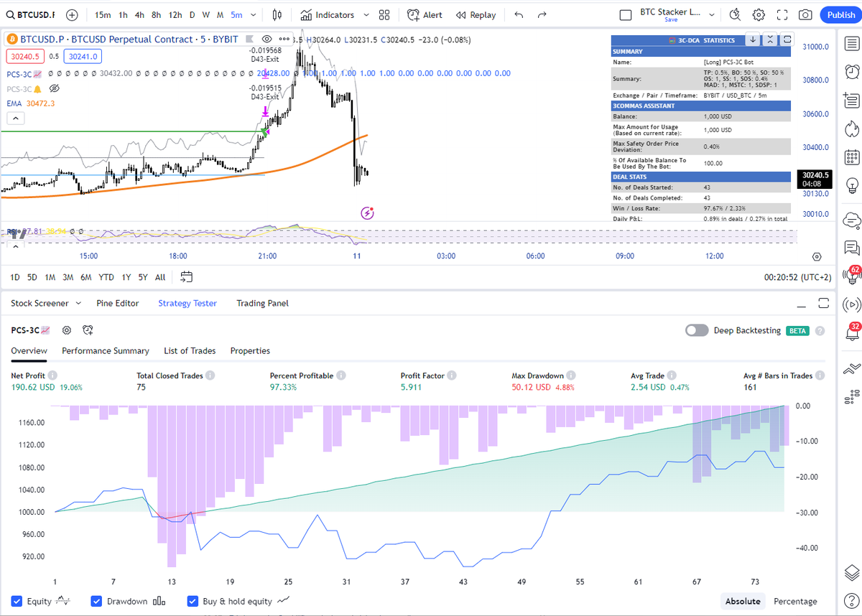The width and height of the screenshot is (862, 616).
Task: Open the help question mark in sidebar
Action: pyautogui.click(x=852, y=600)
